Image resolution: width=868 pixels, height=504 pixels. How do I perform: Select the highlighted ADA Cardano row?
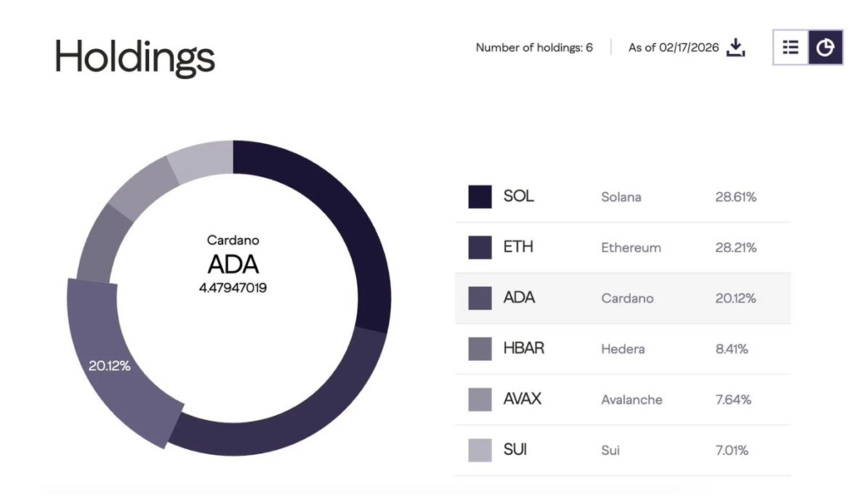pyautogui.click(x=623, y=298)
